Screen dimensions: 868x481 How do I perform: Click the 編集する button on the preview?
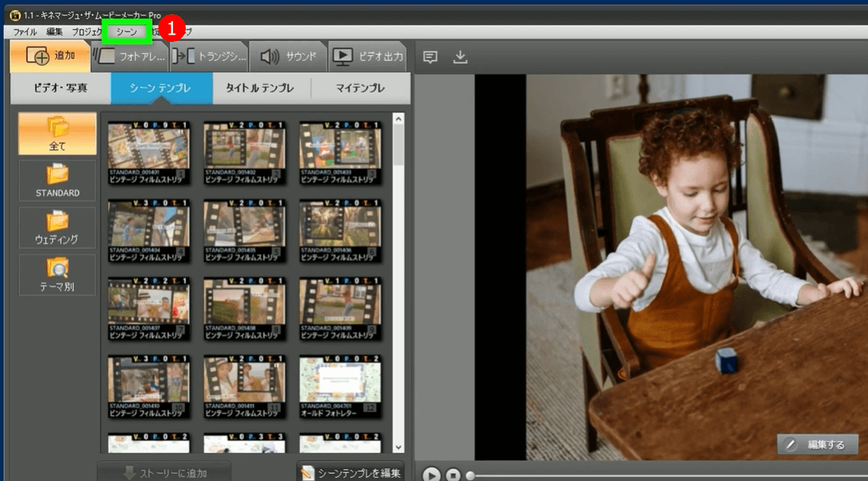817,445
